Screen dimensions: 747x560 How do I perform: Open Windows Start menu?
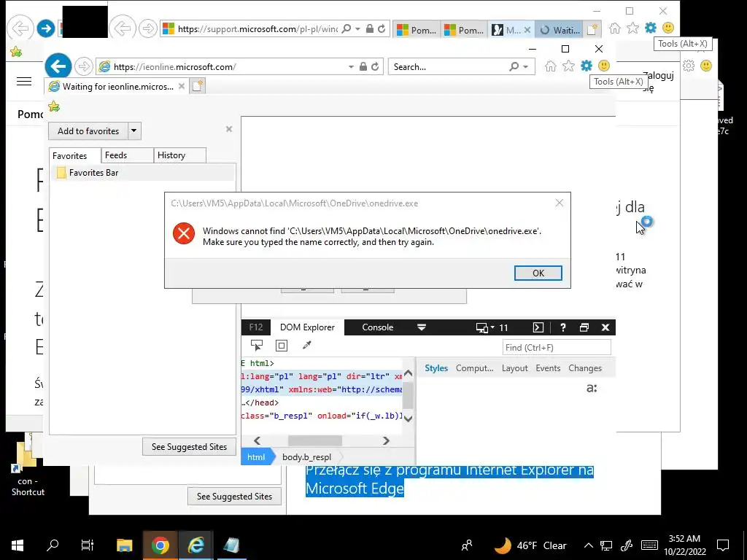click(x=18, y=545)
